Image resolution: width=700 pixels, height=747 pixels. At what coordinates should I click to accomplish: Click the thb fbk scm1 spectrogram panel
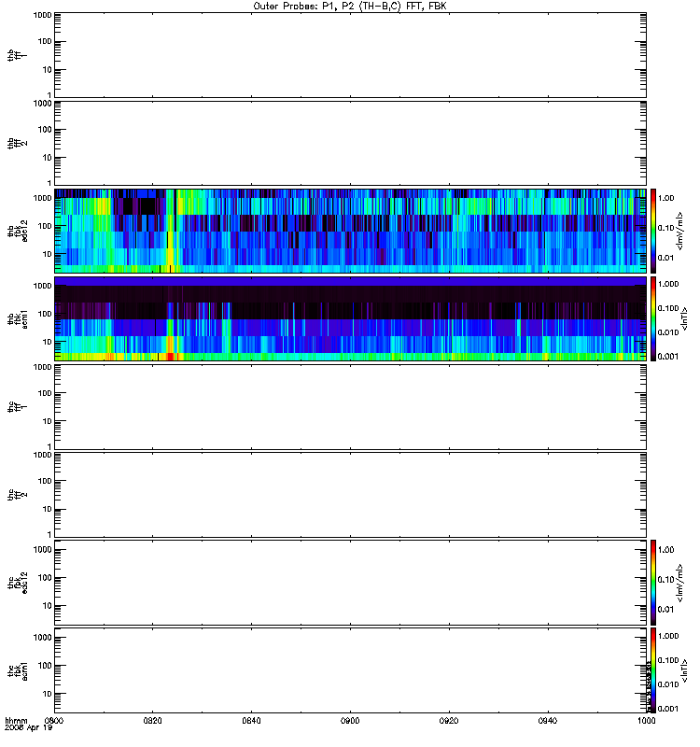coord(350,318)
